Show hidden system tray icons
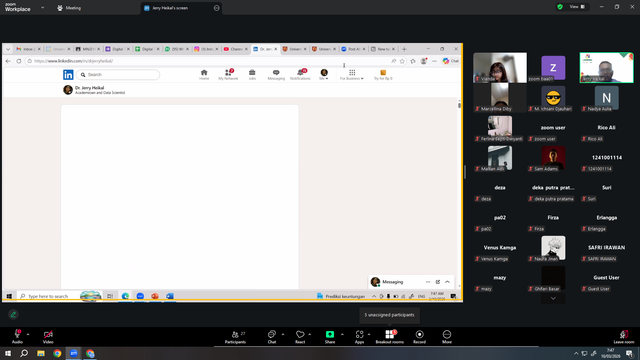 576,353
